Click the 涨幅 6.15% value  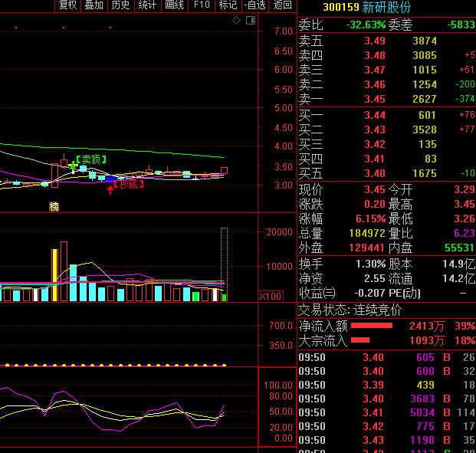point(371,218)
